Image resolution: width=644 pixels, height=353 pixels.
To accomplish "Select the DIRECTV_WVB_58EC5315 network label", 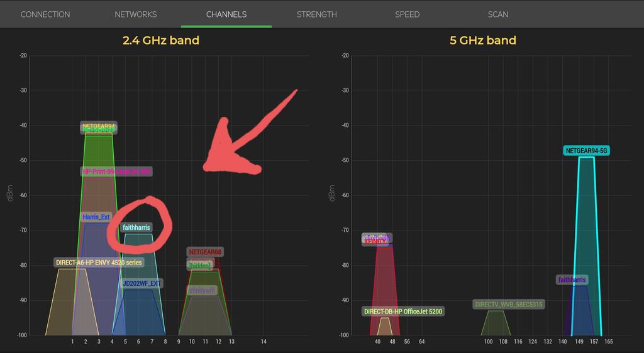I will (509, 305).
